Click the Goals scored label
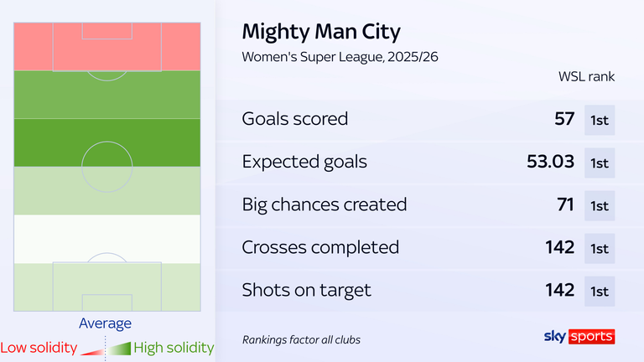This screenshot has width=644, height=362. 294,120
